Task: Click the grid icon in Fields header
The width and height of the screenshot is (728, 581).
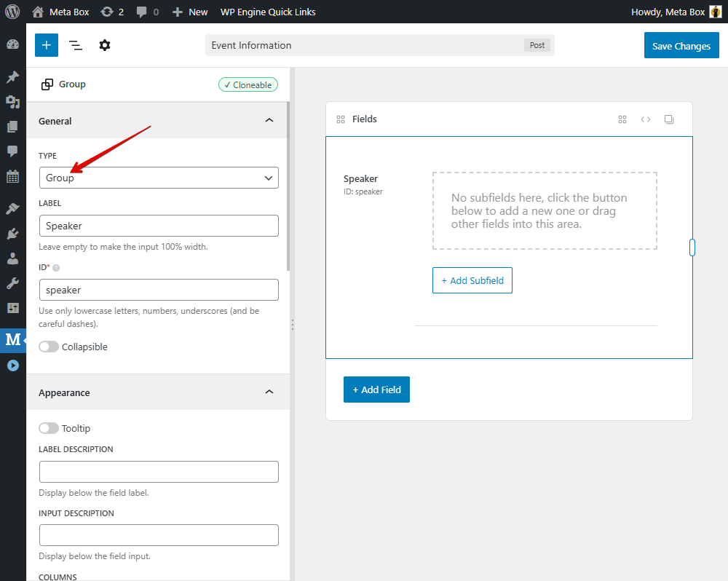Action: point(622,119)
